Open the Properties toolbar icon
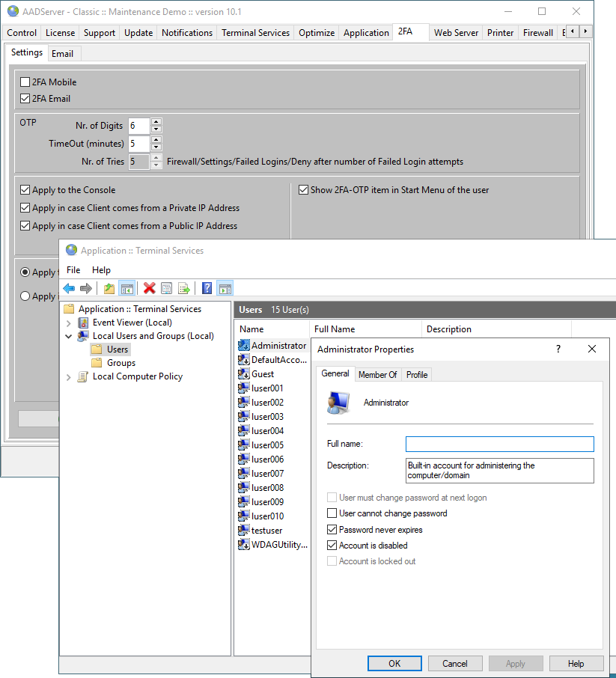The width and height of the screenshot is (616, 678). click(167, 288)
